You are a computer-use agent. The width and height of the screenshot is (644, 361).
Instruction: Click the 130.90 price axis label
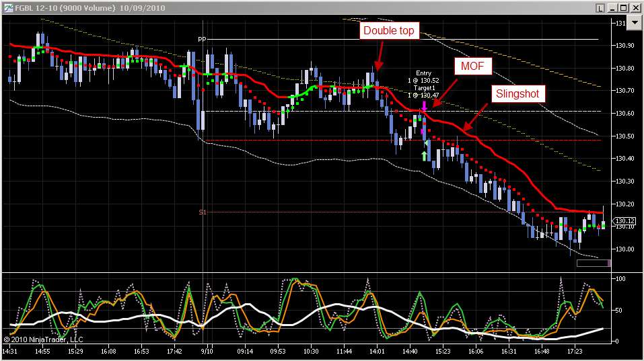624,46
